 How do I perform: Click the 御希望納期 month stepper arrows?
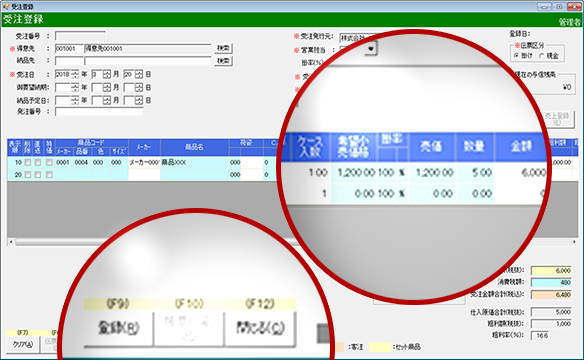pyautogui.click(x=107, y=87)
